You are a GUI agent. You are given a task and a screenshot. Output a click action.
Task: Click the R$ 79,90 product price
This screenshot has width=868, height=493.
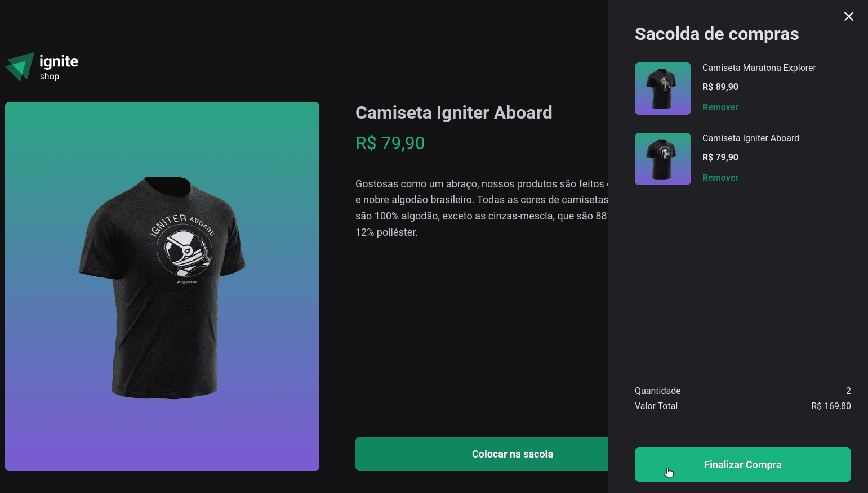coord(390,143)
